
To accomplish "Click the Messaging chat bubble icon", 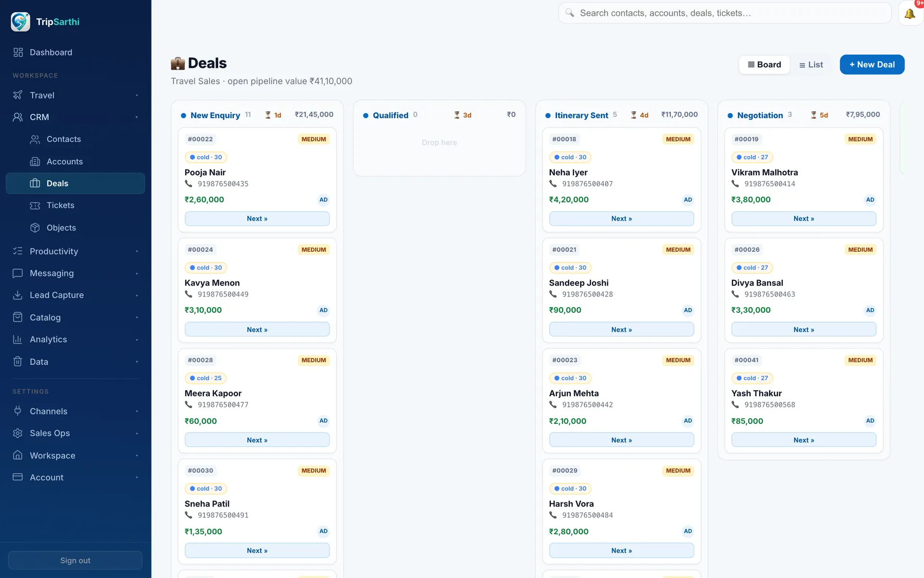I will pos(18,273).
